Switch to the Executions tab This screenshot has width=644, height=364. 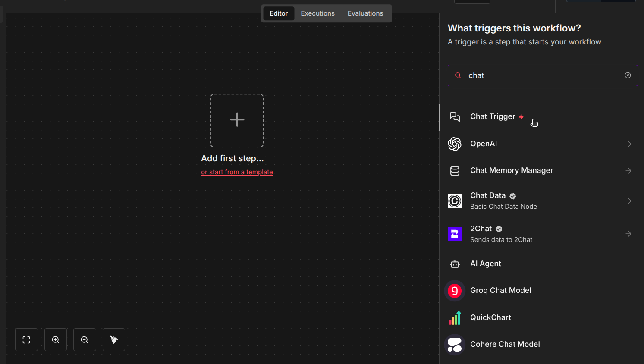[x=317, y=13]
